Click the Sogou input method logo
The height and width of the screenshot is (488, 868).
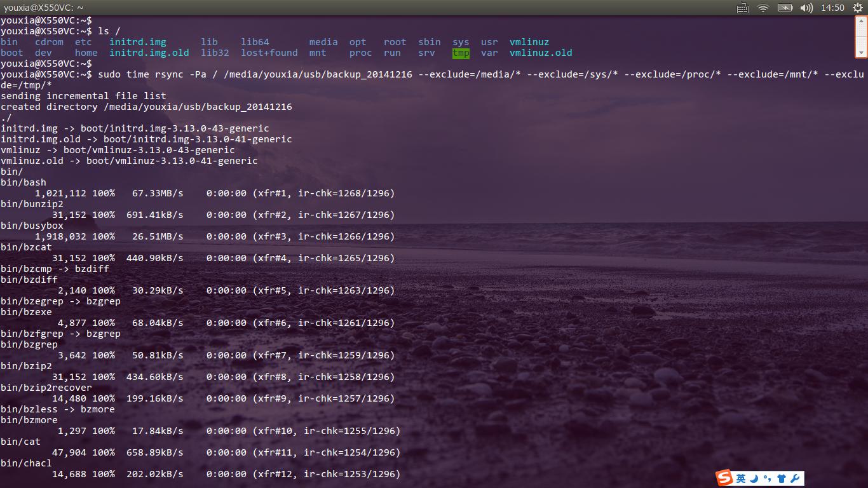click(x=724, y=478)
